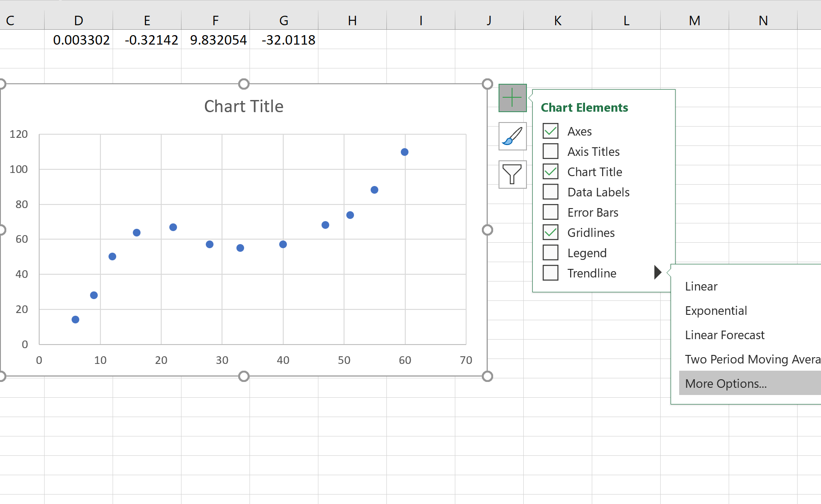Select the Linear trendline option

(x=701, y=286)
